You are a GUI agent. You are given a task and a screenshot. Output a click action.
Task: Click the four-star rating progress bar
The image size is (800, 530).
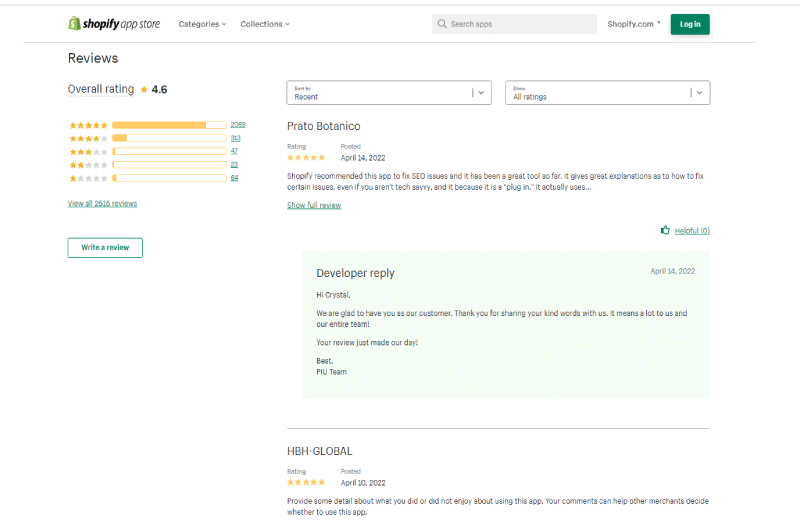coord(169,138)
